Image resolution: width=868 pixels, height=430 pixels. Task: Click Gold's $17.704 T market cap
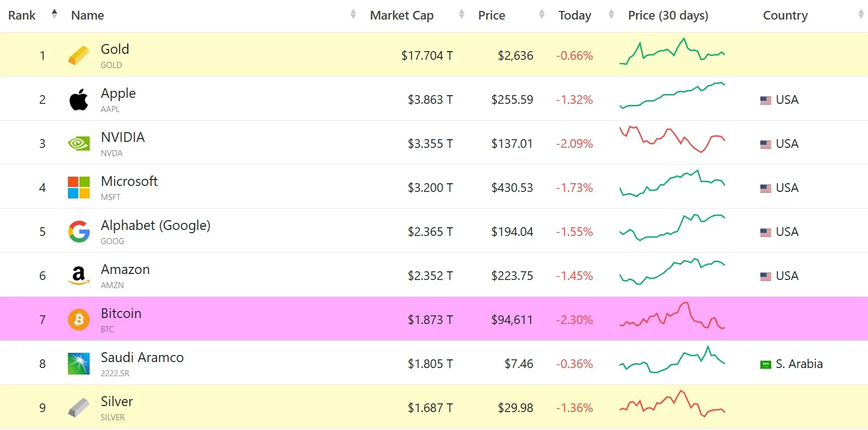coord(427,55)
